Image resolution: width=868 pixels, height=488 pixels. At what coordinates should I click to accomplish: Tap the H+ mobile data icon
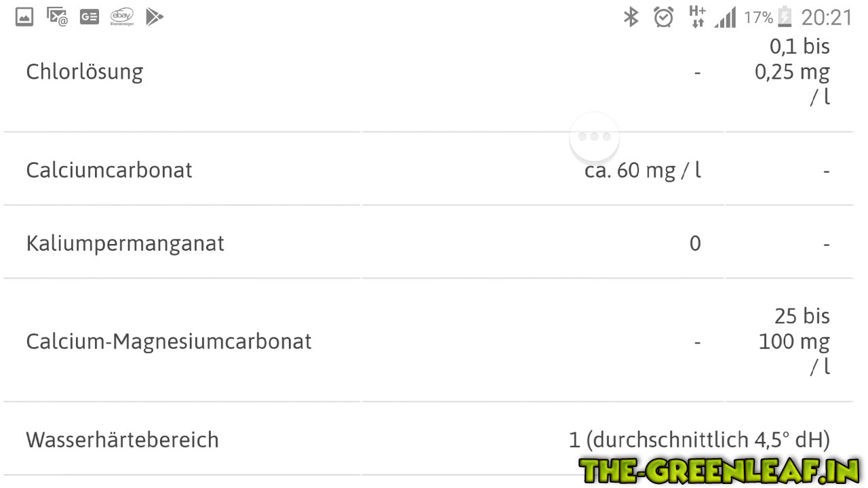[697, 17]
